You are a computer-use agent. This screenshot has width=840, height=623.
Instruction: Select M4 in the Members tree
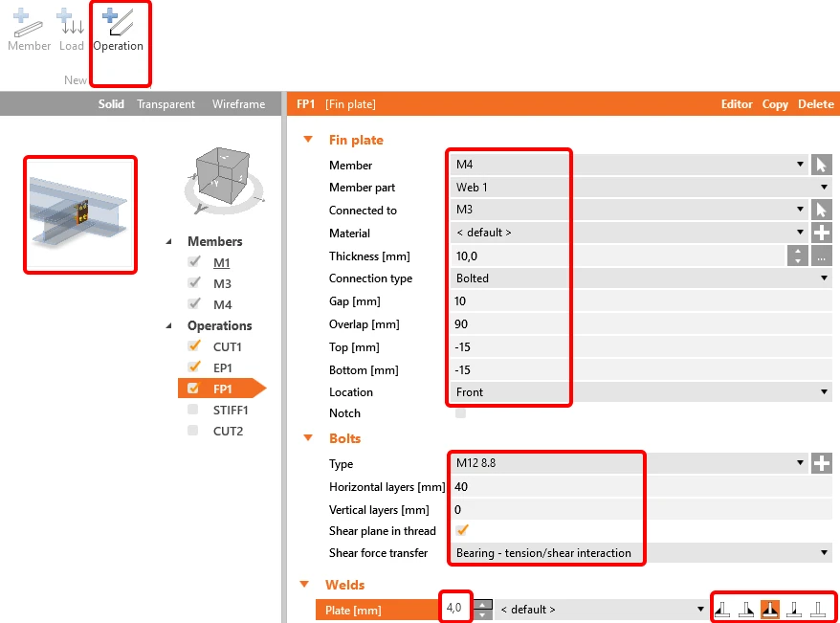pyautogui.click(x=222, y=304)
